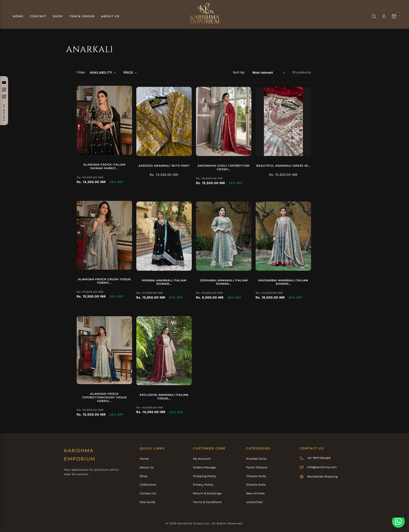This screenshot has height=532, width=409.
Task: Open the account profile icon
Action: click(x=384, y=16)
